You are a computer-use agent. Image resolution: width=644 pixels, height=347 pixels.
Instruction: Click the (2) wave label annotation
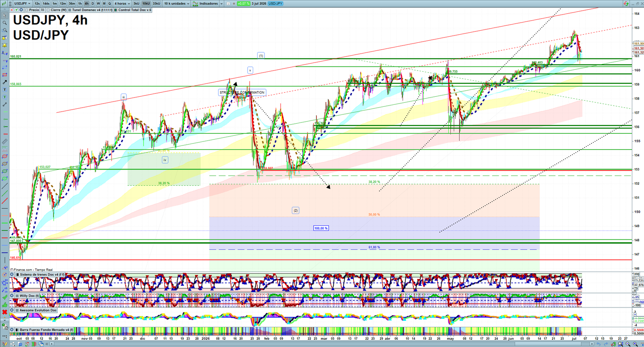295,210
